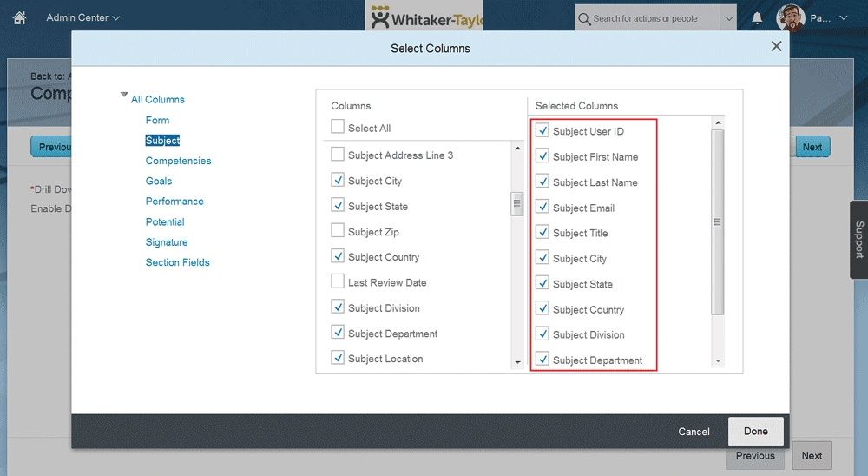Open the notifications bell
The width and height of the screenshot is (868, 476).
coord(757,18)
